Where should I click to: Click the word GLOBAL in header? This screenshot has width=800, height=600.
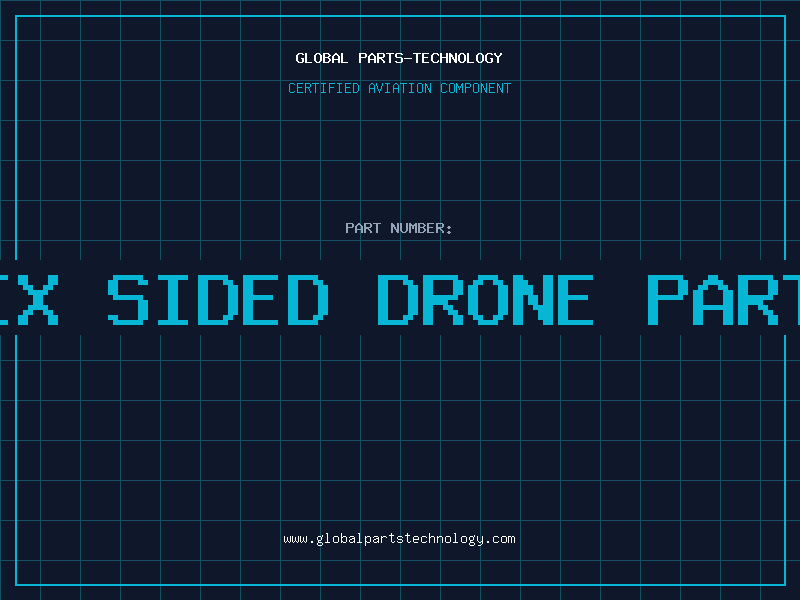pyautogui.click(x=322, y=58)
